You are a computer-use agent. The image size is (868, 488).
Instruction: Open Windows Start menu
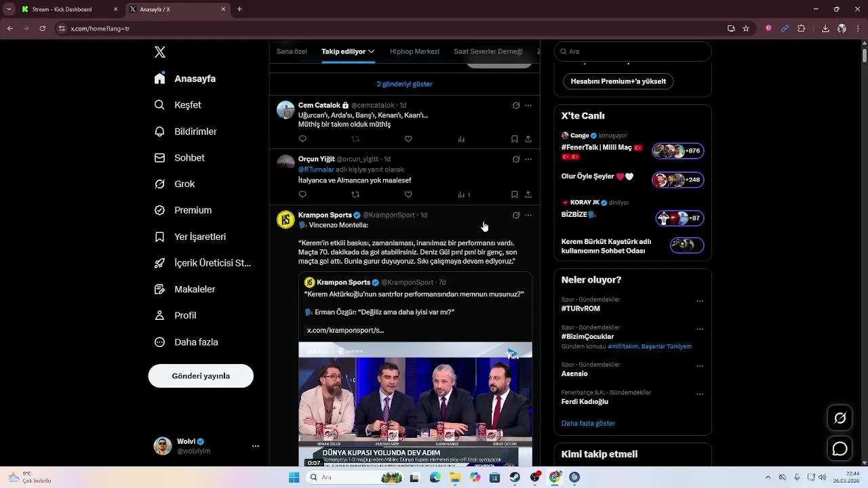[x=294, y=477]
